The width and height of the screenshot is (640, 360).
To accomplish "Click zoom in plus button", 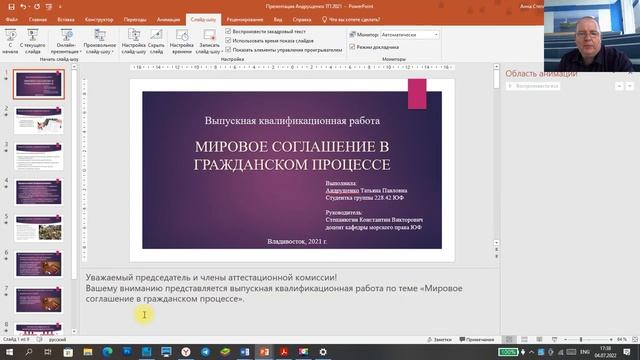I will point(611,339).
